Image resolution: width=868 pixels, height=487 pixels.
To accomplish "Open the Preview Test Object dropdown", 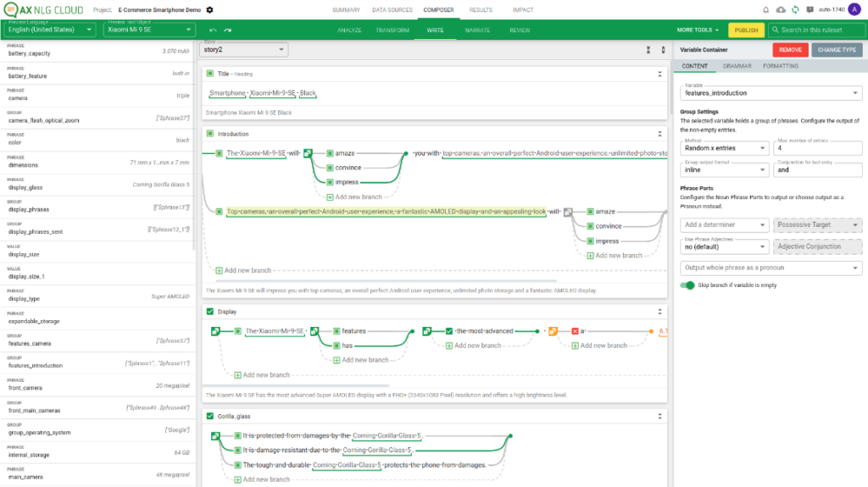I will point(149,30).
